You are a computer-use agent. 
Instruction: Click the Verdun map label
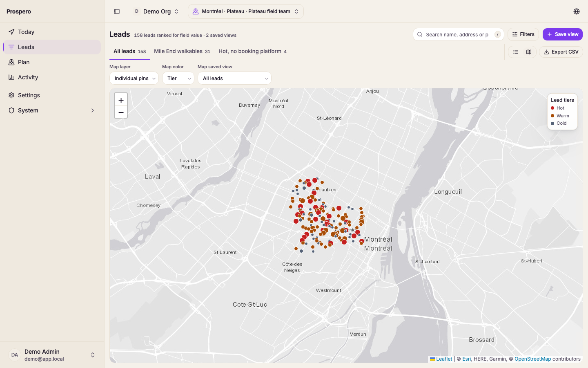tap(358, 334)
